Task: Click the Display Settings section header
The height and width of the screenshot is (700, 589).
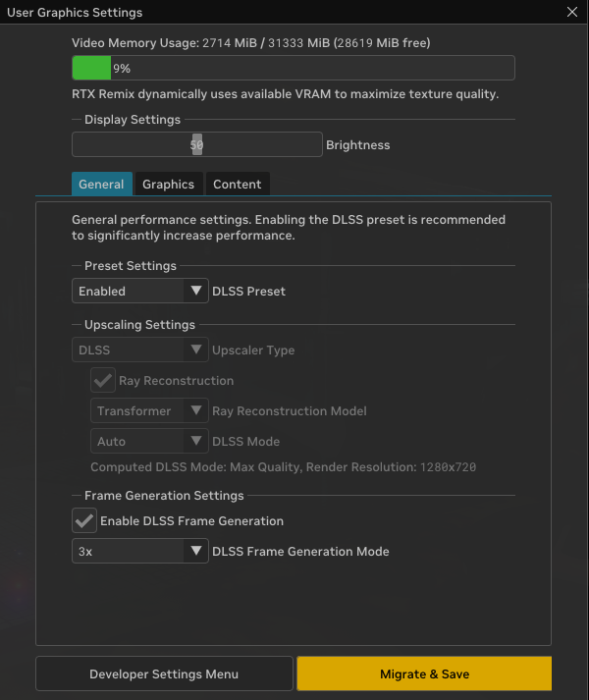Action: click(x=133, y=120)
